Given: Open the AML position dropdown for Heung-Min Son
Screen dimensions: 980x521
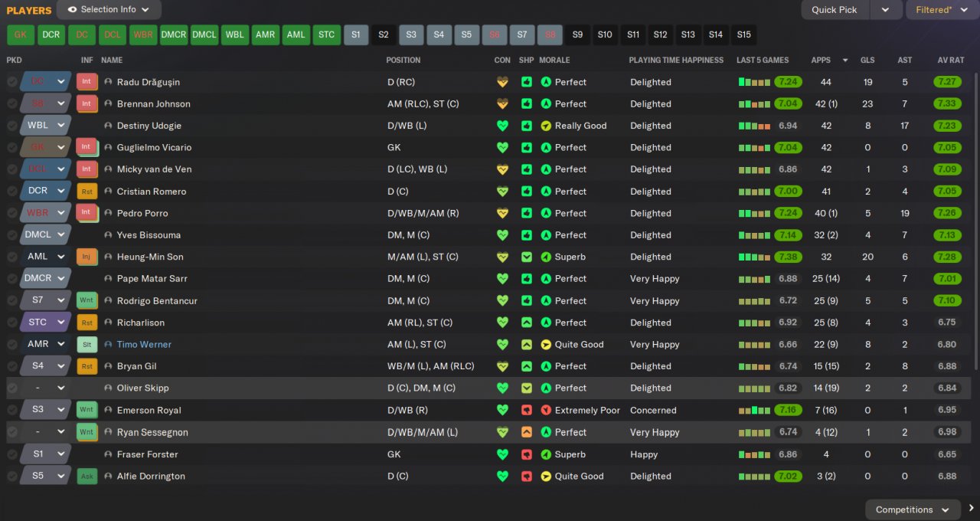Looking at the screenshot, I should pos(45,257).
